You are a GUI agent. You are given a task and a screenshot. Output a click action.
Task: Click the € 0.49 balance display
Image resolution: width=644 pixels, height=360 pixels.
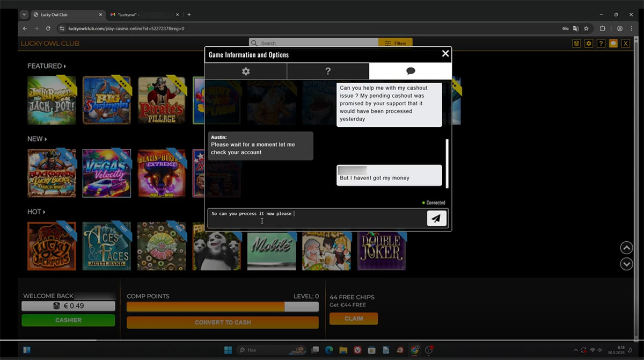pos(68,306)
